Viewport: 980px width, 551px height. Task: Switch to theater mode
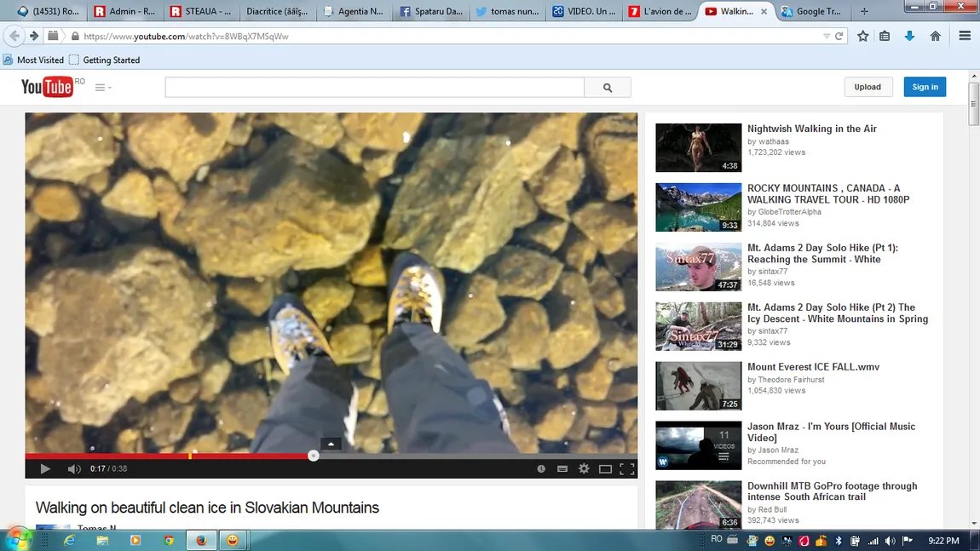coord(605,468)
